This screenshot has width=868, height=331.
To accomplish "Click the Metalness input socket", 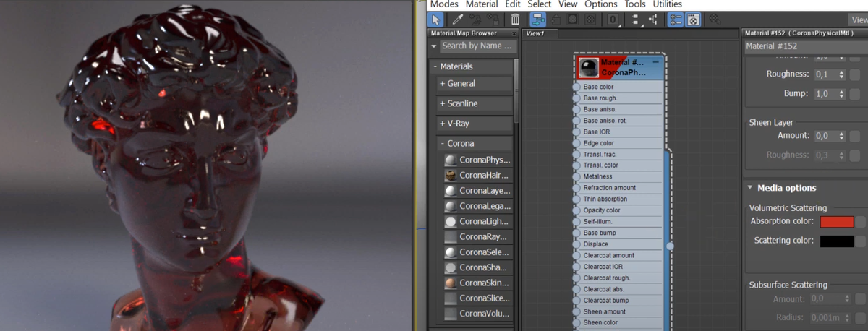I will click(x=576, y=176).
